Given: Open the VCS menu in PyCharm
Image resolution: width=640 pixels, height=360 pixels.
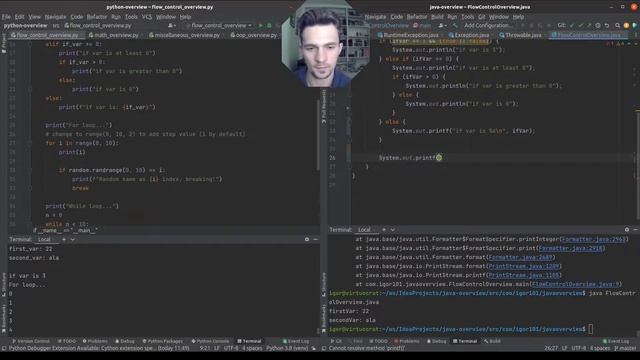Looking at the screenshot, I should [147, 17].
